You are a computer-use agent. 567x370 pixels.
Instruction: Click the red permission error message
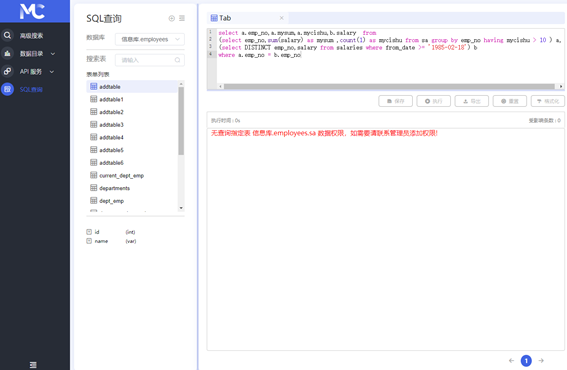(324, 133)
